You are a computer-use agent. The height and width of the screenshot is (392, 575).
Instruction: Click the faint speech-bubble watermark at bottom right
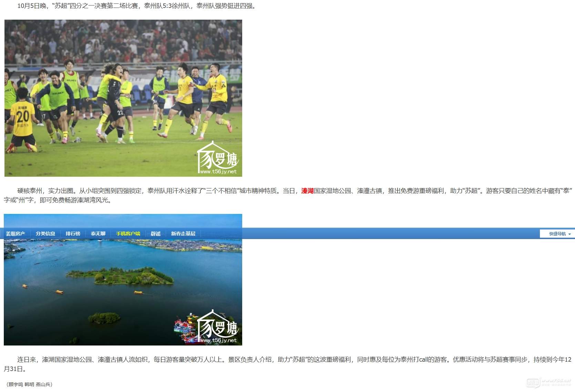[533, 382]
